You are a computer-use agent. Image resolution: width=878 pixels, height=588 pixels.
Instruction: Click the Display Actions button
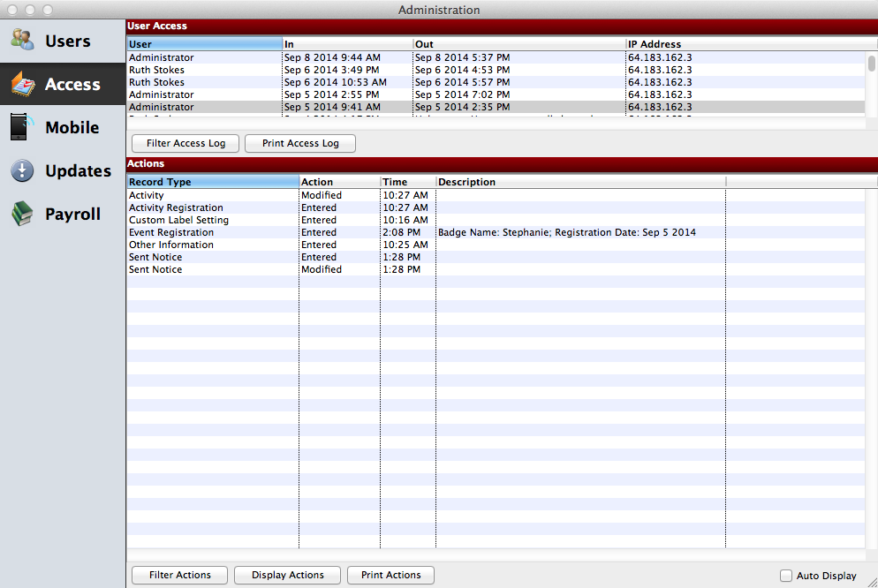pyautogui.click(x=287, y=575)
